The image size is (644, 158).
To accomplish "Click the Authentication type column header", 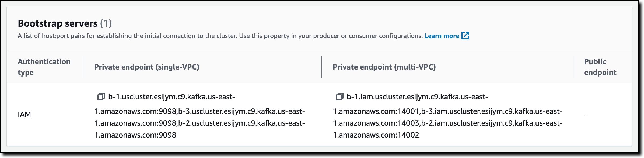I will [44, 67].
